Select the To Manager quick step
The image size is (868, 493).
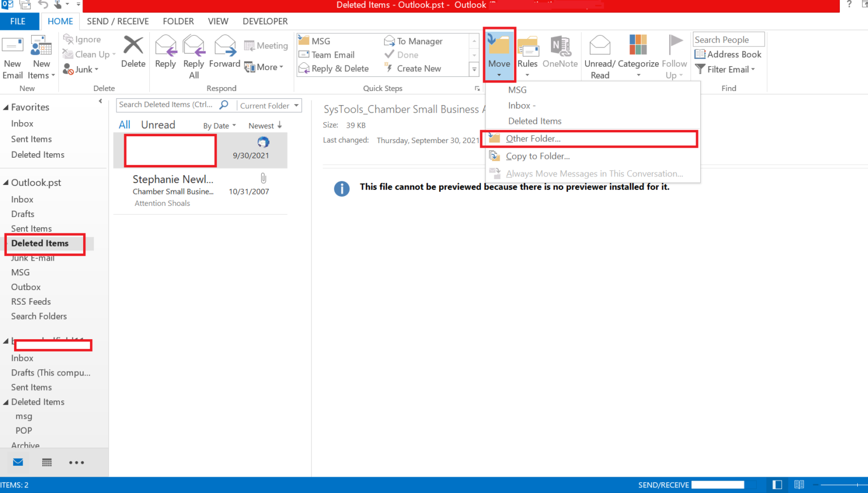point(413,41)
